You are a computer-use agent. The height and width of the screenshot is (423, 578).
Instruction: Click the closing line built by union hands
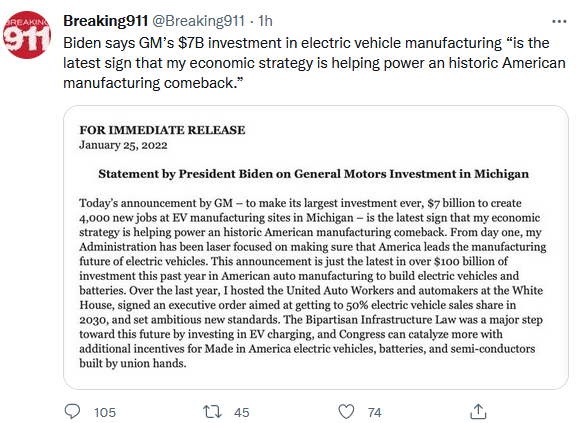coord(133,363)
